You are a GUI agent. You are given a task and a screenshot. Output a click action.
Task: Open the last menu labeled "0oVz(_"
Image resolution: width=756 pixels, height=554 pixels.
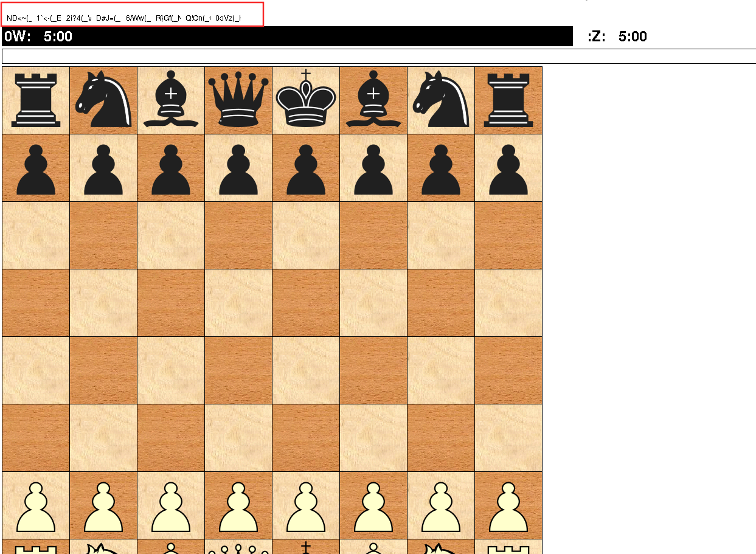(227, 18)
